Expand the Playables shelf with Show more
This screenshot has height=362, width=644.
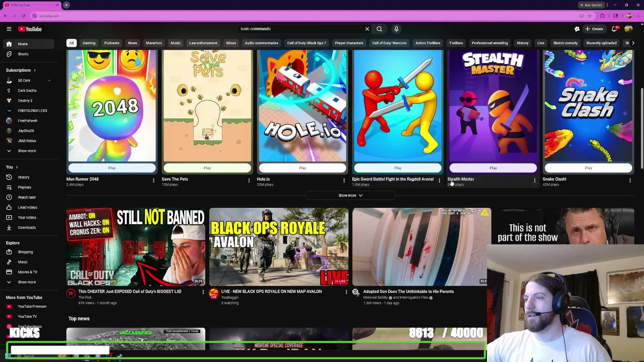pyautogui.click(x=350, y=195)
